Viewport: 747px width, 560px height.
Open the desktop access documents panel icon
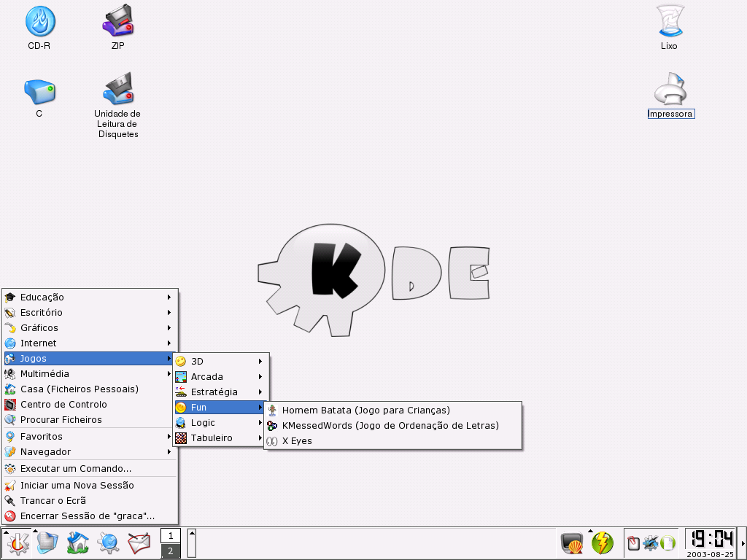(47, 542)
